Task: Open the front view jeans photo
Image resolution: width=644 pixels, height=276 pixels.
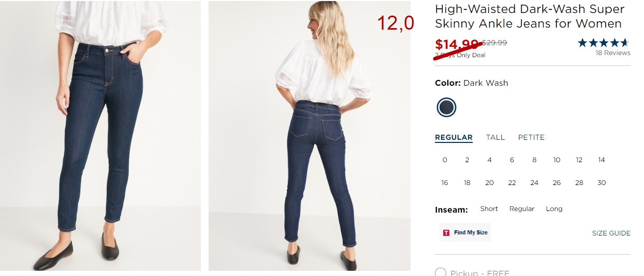Action: pyautogui.click(x=100, y=136)
